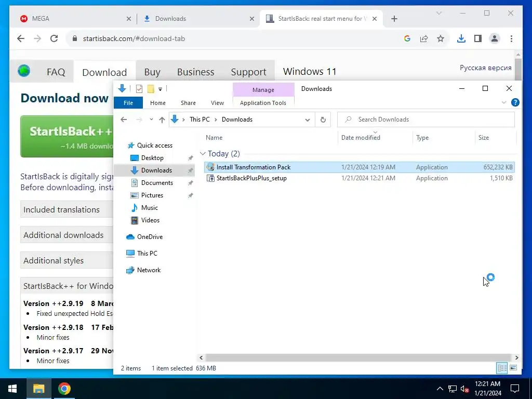Open the File menu in Explorer
Screen dimensions: 532x399
tap(128, 103)
